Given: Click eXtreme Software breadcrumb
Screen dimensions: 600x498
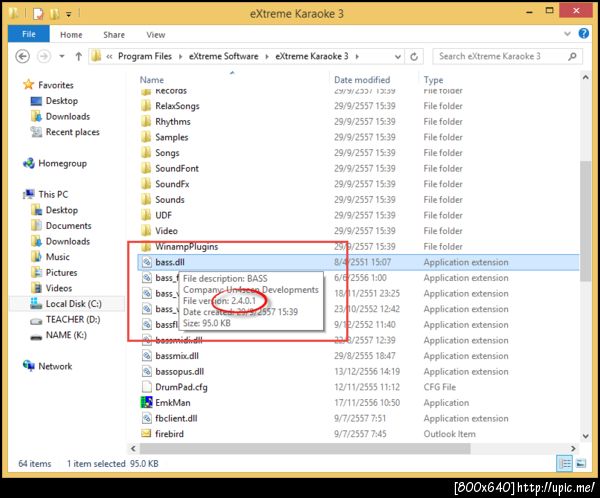Looking at the screenshot, I should coord(223,56).
